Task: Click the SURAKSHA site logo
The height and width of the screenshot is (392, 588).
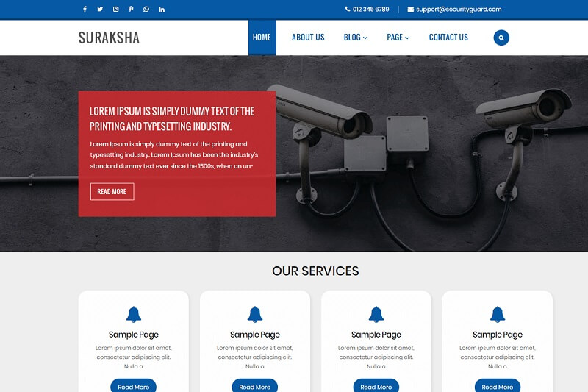Action: pyautogui.click(x=109, y=38)
